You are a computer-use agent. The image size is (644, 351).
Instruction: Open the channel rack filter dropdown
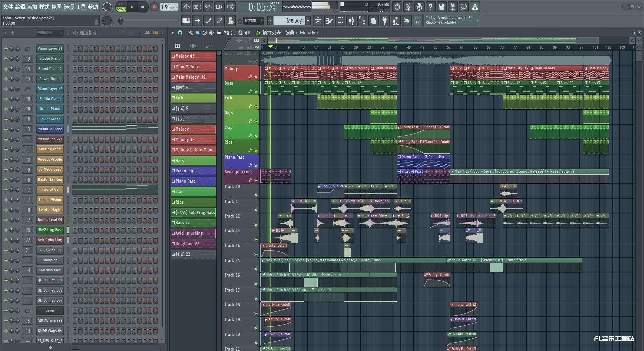pyautogui.click(x=50, y=33)
